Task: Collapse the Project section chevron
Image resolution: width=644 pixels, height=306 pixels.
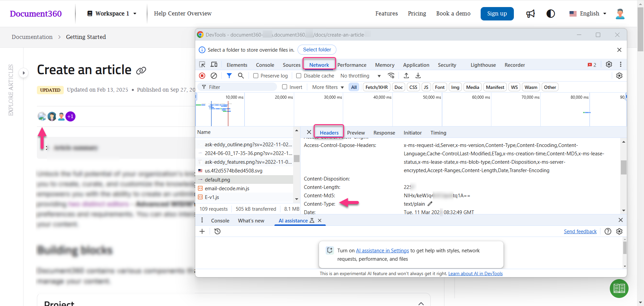Action: (421, 303)
